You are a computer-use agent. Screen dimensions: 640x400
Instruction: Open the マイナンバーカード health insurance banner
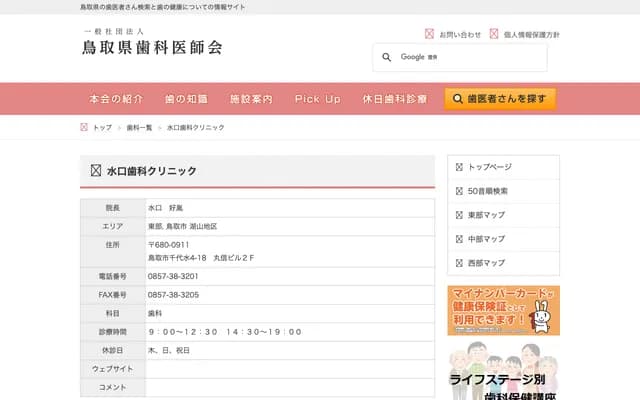point(503,311)
